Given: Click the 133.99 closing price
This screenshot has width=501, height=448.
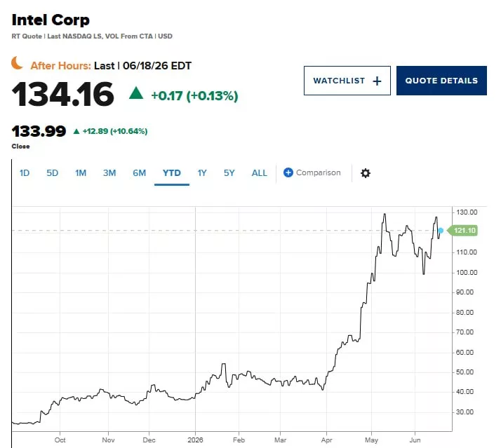Looking at the screenshot, I should pos(39,131).
